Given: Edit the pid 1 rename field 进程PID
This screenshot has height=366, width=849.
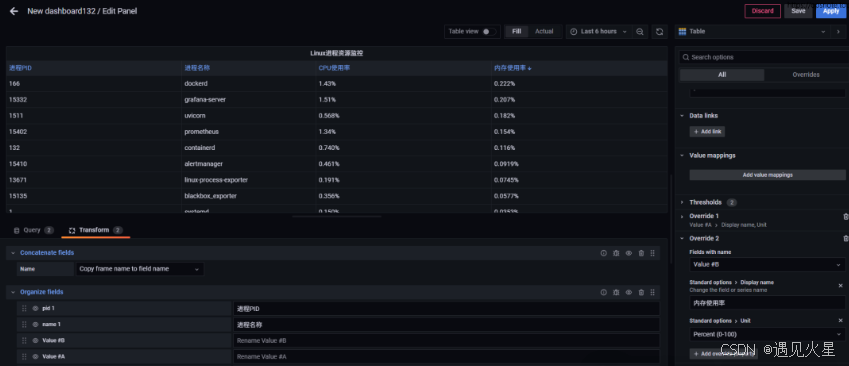Looking at the screenshot, I should (447, 308).
